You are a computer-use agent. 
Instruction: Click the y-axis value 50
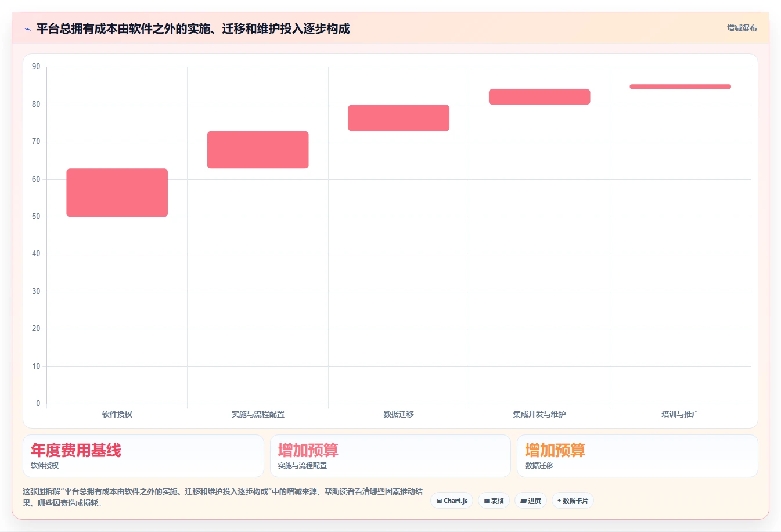pyautogui.click(x=36, y=217)
